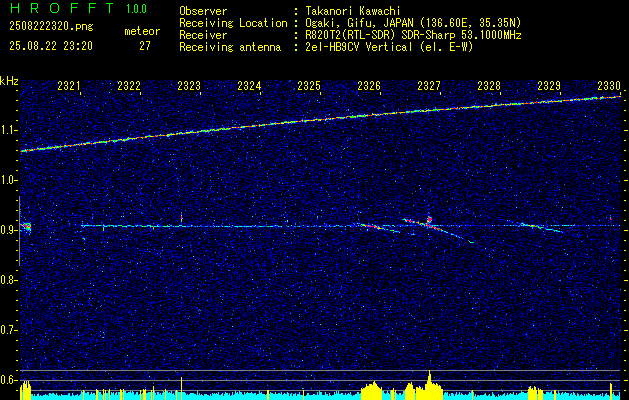Click the sloping echo trace near 2329

pos(542,227)
